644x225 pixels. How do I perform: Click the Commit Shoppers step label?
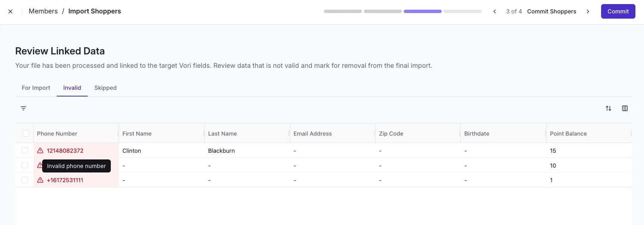(551, 12)
